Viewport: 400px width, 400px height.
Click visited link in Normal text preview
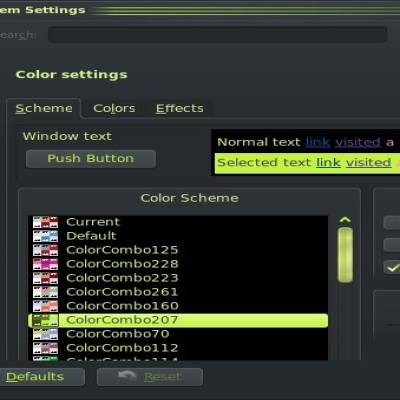coord(358,142)
